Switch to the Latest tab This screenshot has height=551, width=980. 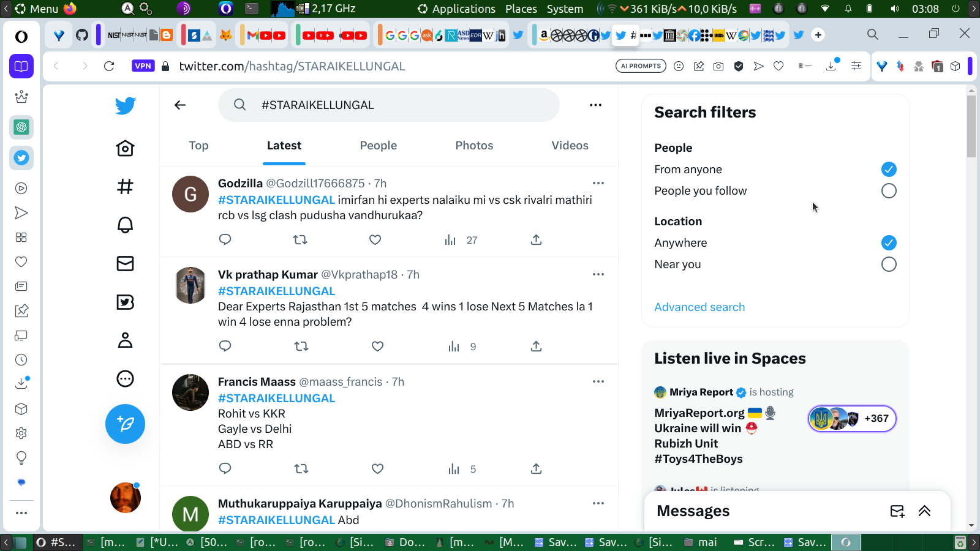click(284, 146)
